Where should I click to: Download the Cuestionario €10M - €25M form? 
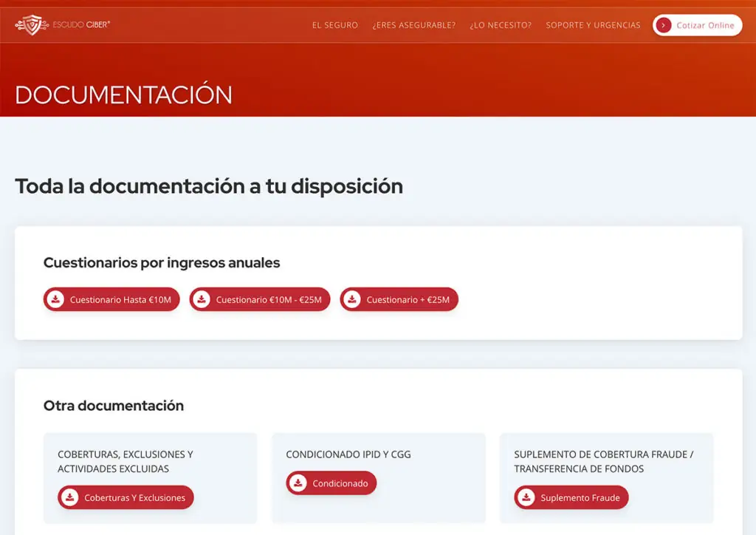point(269,300)
